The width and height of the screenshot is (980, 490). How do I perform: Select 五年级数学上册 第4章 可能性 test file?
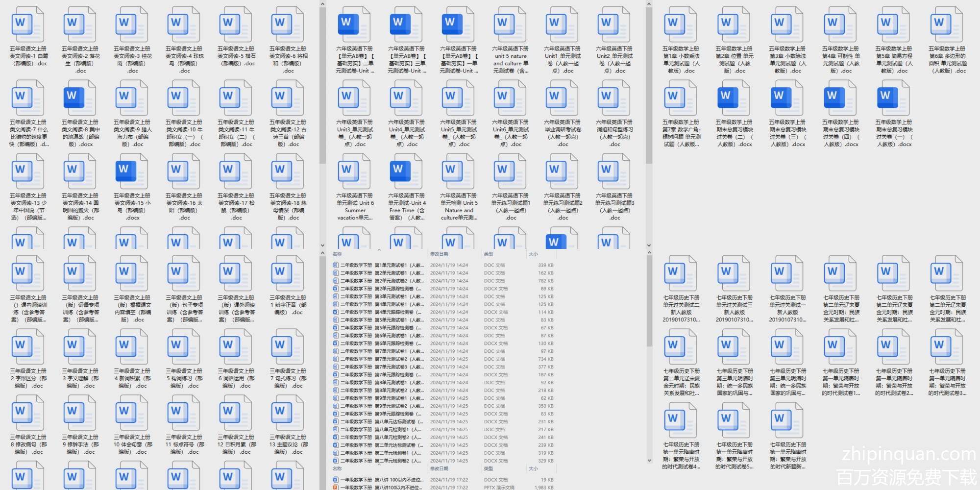840,24
